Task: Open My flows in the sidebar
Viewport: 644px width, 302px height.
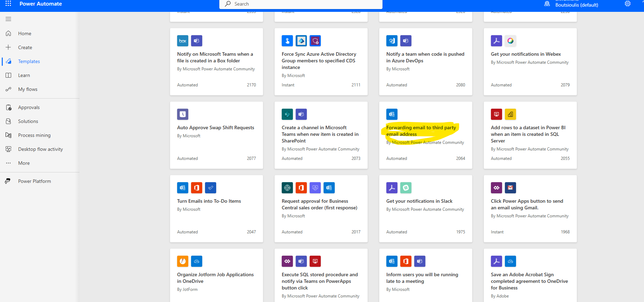Action: 28,89
